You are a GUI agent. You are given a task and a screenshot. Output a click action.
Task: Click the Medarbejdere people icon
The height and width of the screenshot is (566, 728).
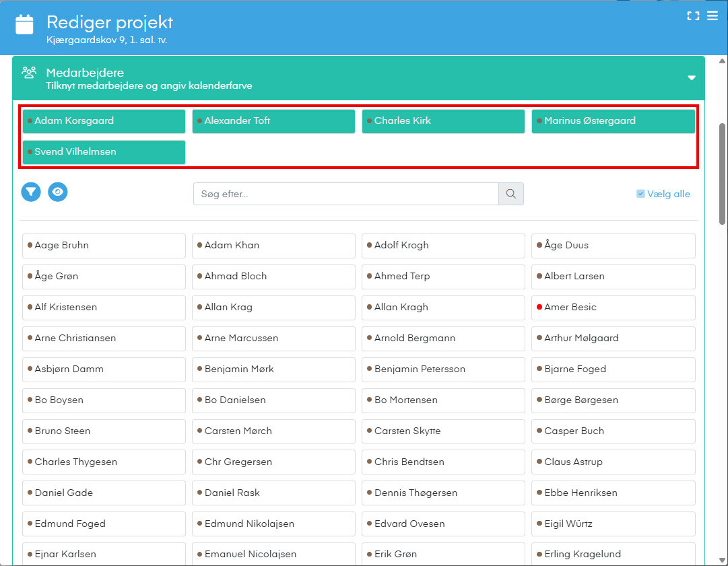click(x=29, y=73)
